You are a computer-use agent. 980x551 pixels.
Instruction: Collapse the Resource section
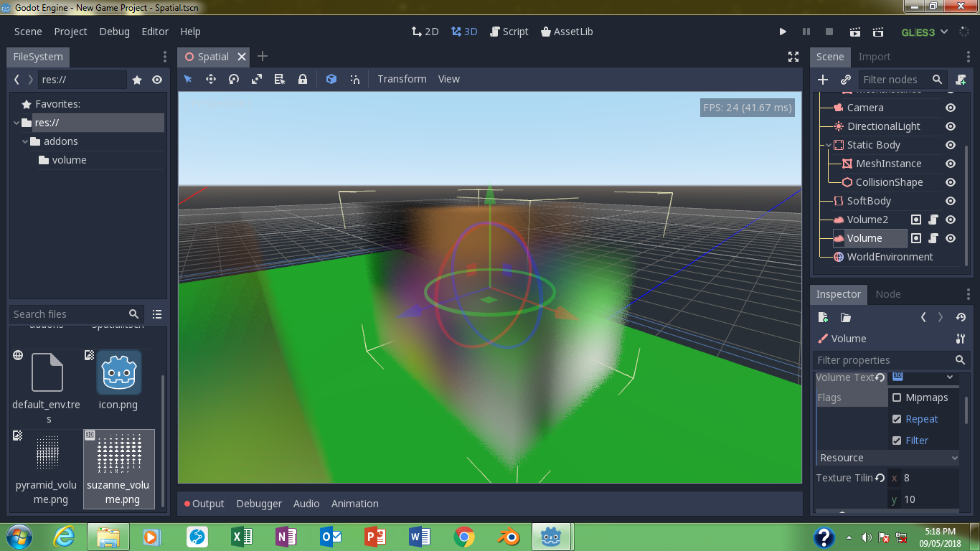[x=888, y=458]
